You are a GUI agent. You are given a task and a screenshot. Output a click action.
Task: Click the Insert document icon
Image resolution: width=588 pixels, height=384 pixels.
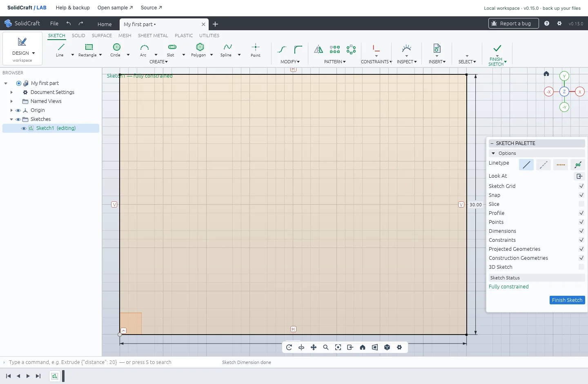coord(437,48)
